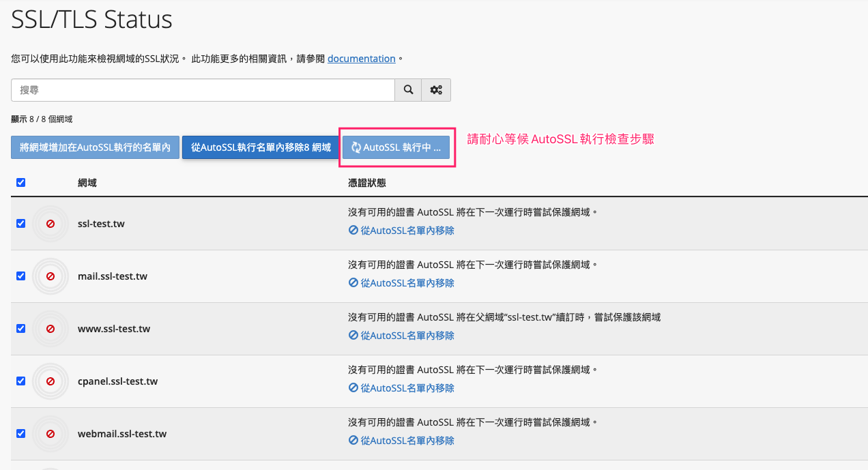Viewport: 868px width, 470px height.
Task: Click 從AutoSSL名單內移除 for ssl-test.tw
Action: (401, 231)
